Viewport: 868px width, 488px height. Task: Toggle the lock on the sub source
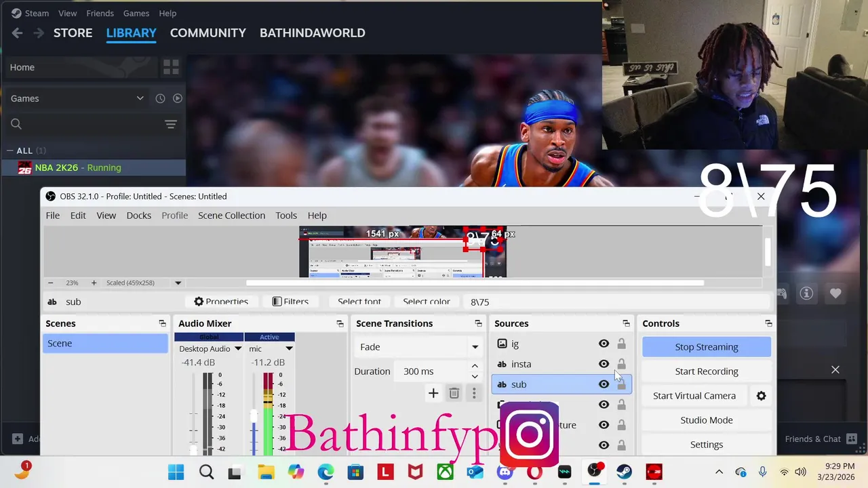pos(621,384)
